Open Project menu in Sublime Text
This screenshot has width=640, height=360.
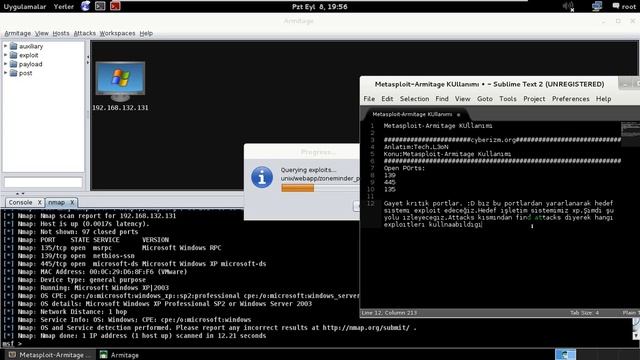pyautogui.click(x=534, y=99)
